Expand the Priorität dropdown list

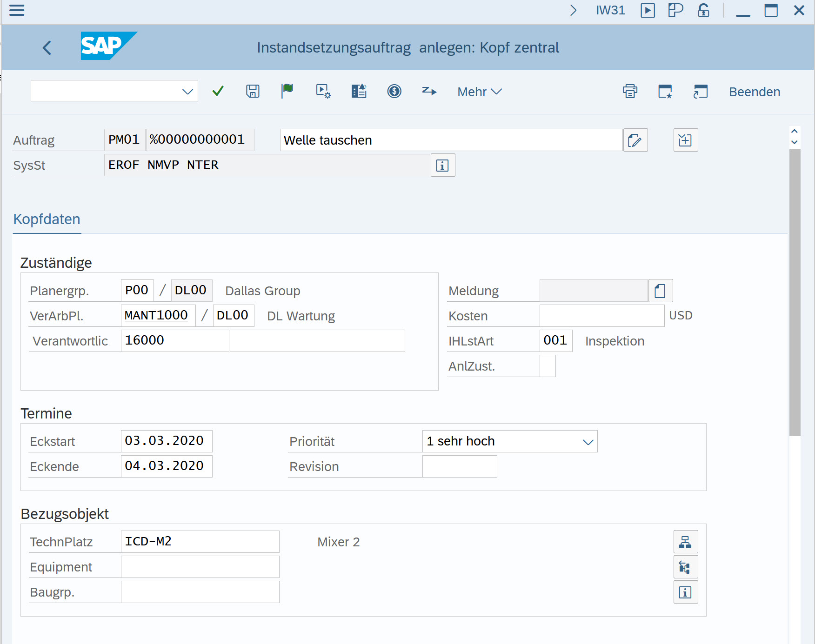[588, 442]
